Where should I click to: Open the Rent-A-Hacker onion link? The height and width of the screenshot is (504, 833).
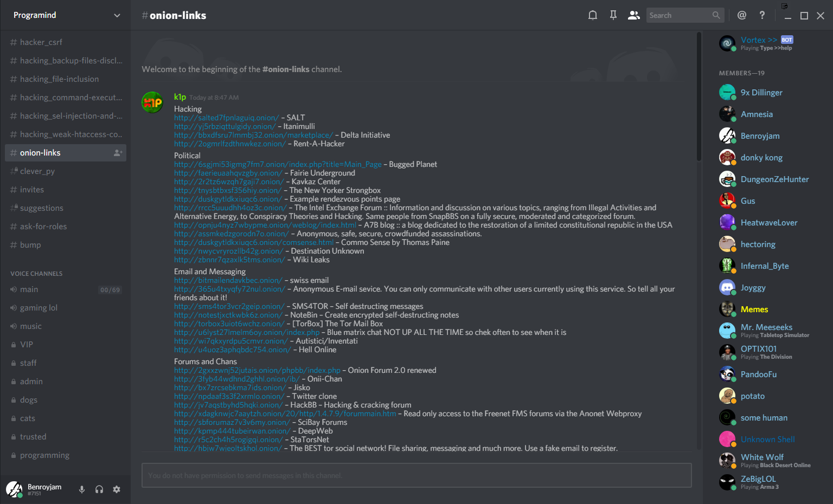point(229,144)
